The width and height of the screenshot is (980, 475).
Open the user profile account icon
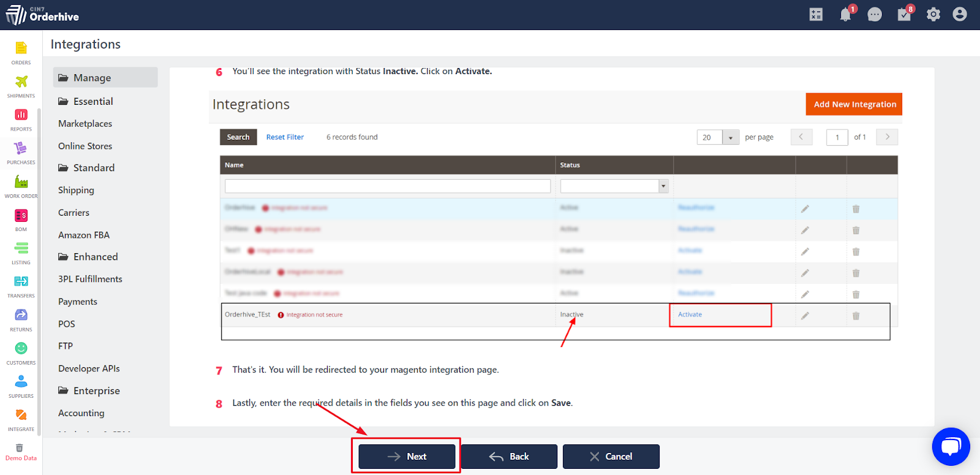coord(960,14)
